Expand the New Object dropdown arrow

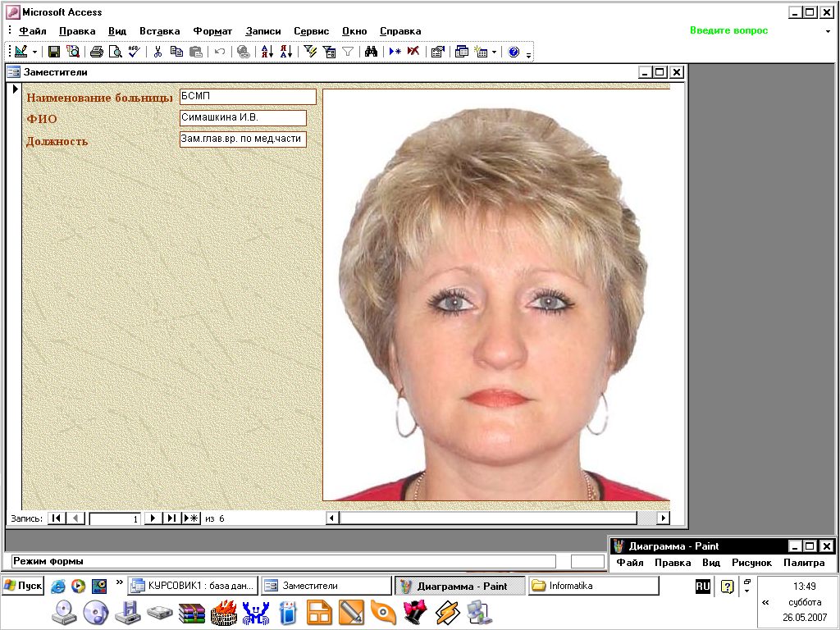pos(494,52)
